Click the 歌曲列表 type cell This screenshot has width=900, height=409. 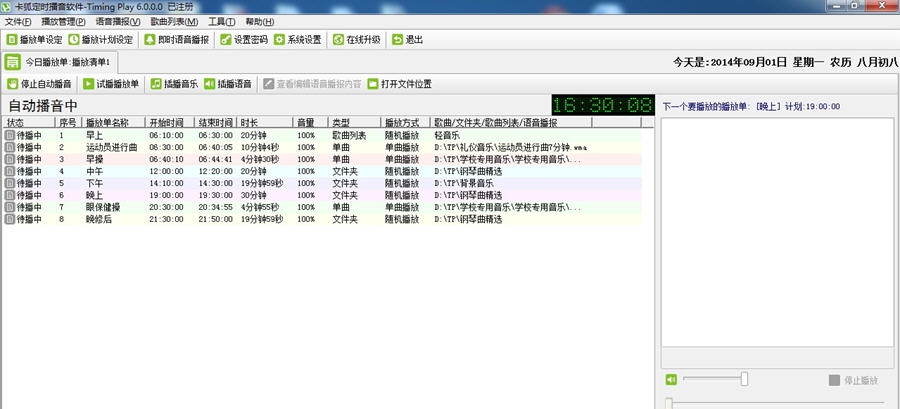(x=349, y=135)
